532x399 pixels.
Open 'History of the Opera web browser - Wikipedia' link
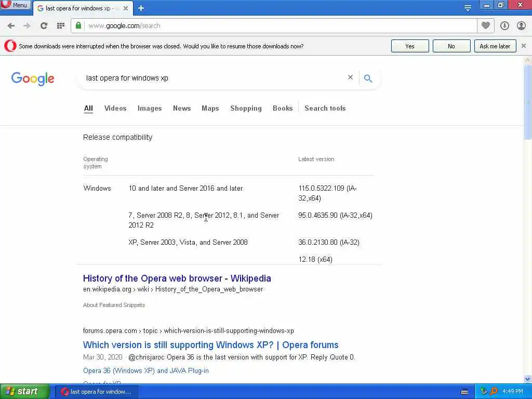(x=177, y=278)
